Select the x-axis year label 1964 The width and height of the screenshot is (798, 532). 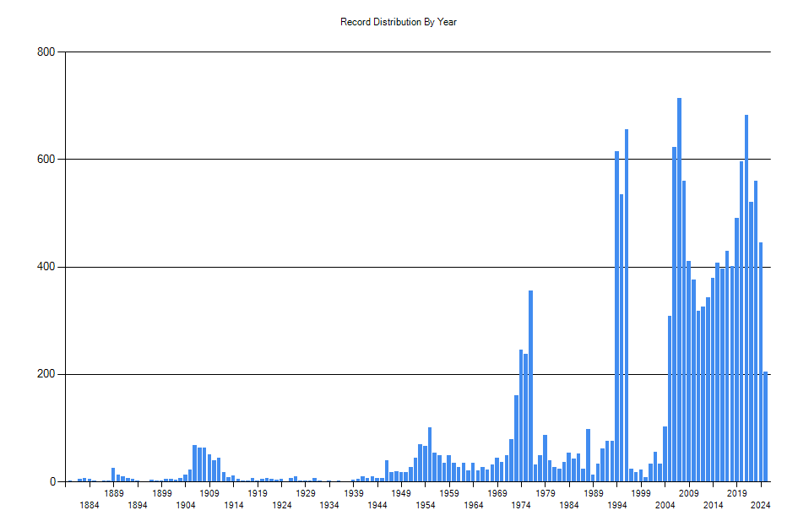point(473,505)
